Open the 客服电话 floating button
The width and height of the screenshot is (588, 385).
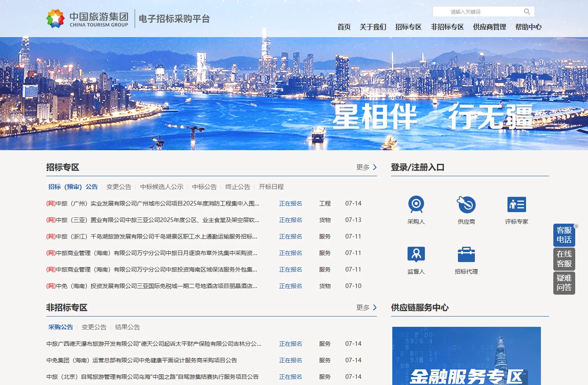pos(564,235)
